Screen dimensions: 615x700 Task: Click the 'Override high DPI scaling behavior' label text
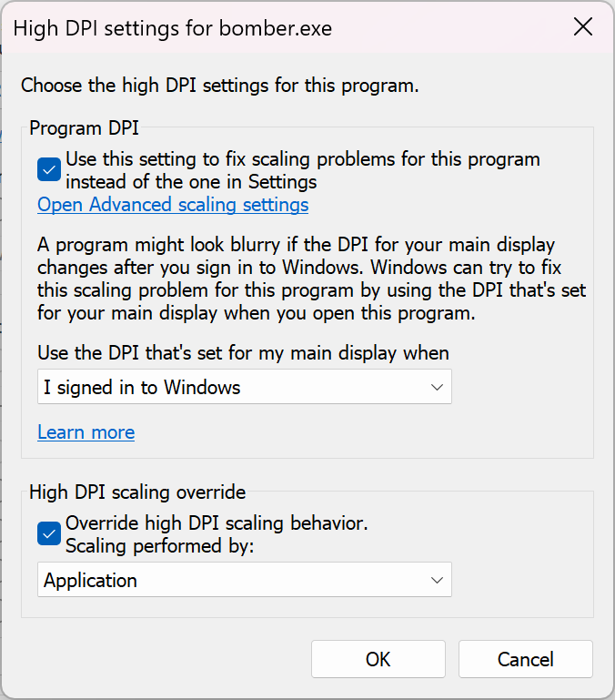click(x=217, y=523)
